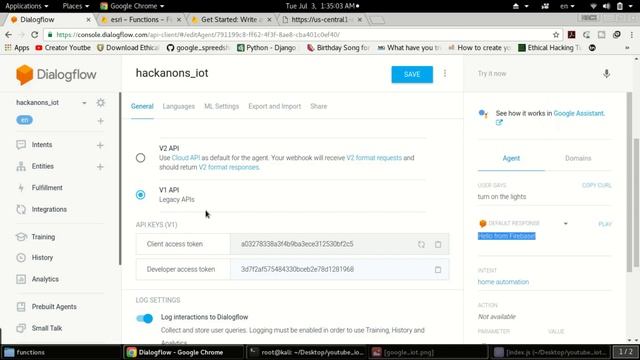This screenshot has width=640, height=360.
Task: Open the Places menu
Action: click(x=76, y=6)
